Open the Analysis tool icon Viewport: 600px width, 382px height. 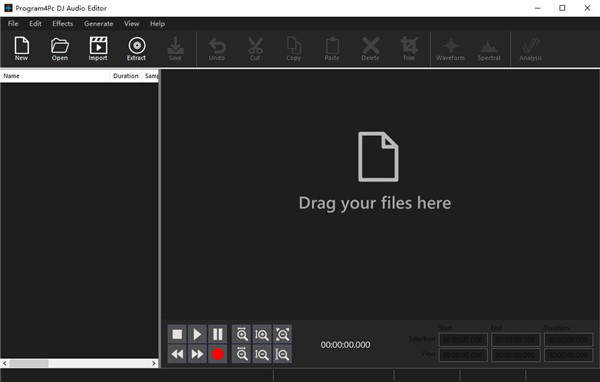531,48
